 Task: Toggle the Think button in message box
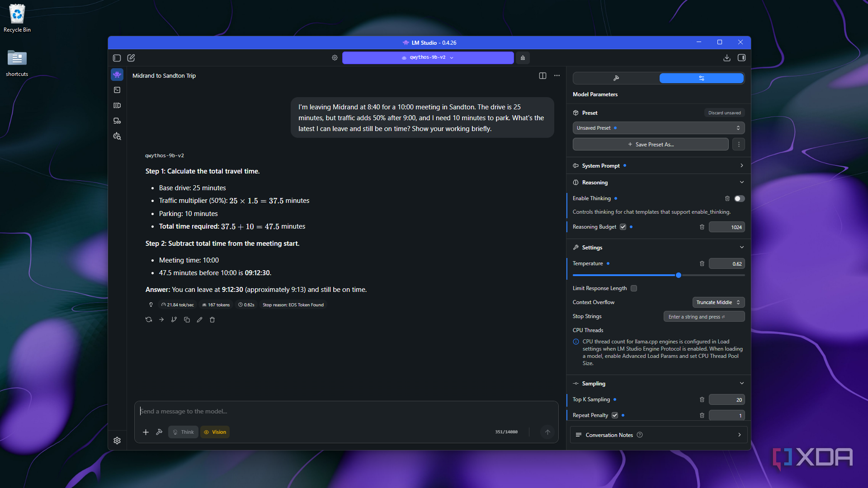click(x=183, y=432)
